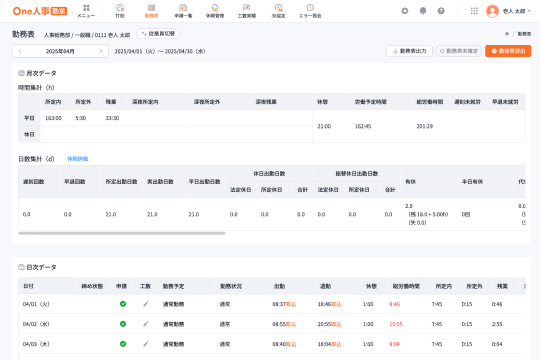Click 20:55 clock-out on 04/02

click(x=324, y=324)
